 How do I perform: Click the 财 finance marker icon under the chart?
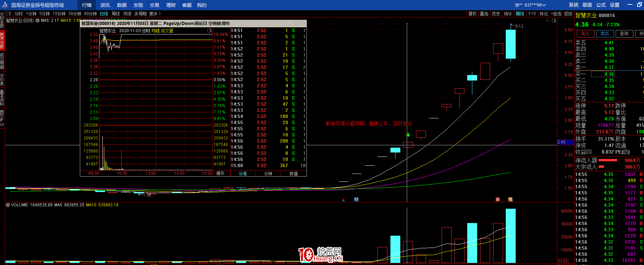pyautogui.click(x=356, y=200)
